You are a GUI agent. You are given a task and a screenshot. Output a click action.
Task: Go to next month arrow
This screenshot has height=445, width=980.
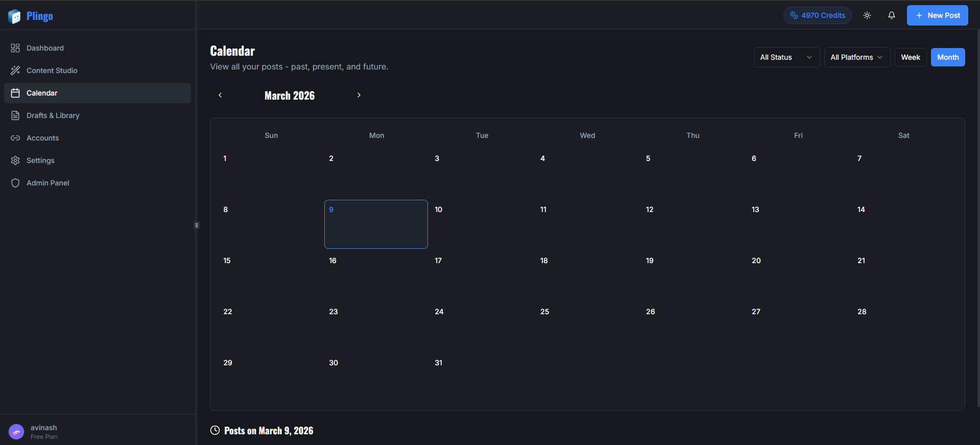coord(359,95)
